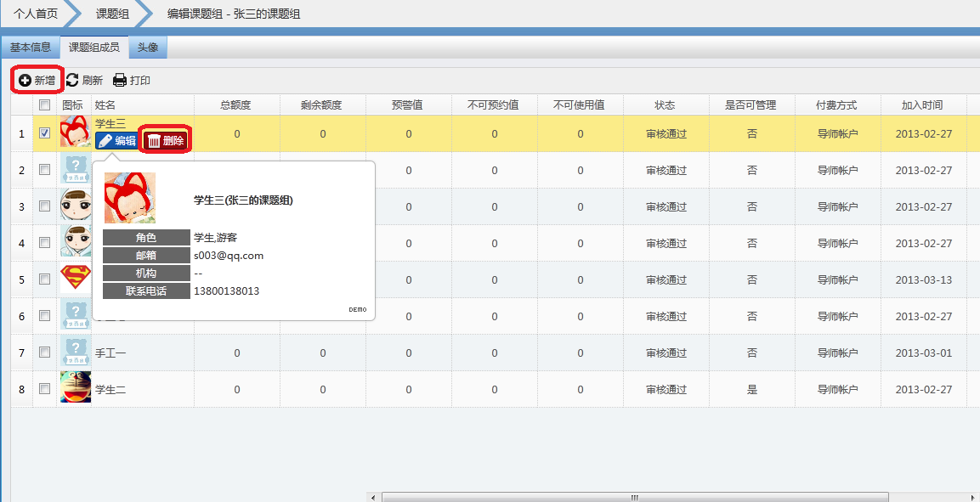
Task: Click the 刷新 refresh icon
Action: [x=72, y=80]
